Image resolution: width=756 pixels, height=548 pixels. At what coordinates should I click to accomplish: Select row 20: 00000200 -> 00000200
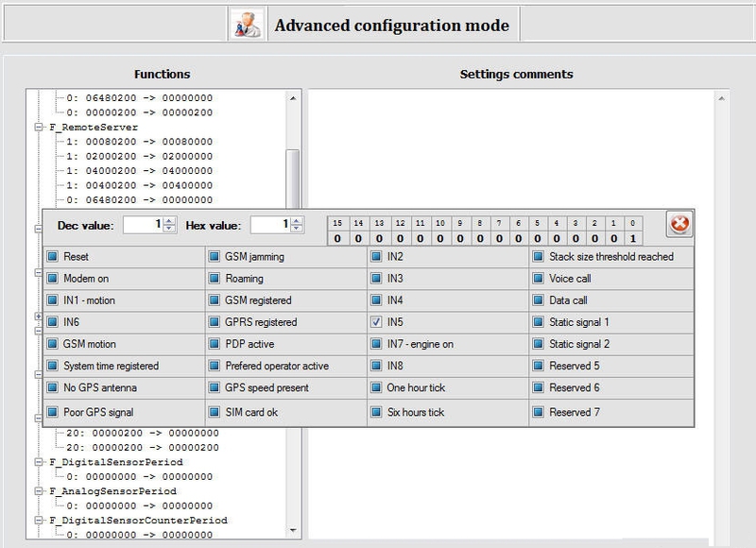(x=143, y=448)
